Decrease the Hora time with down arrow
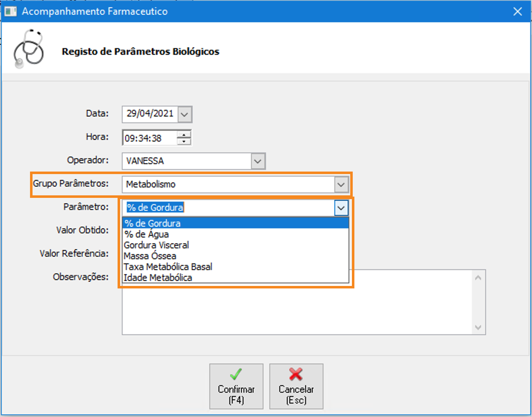 pyautogui.click(x=184, y=142)
